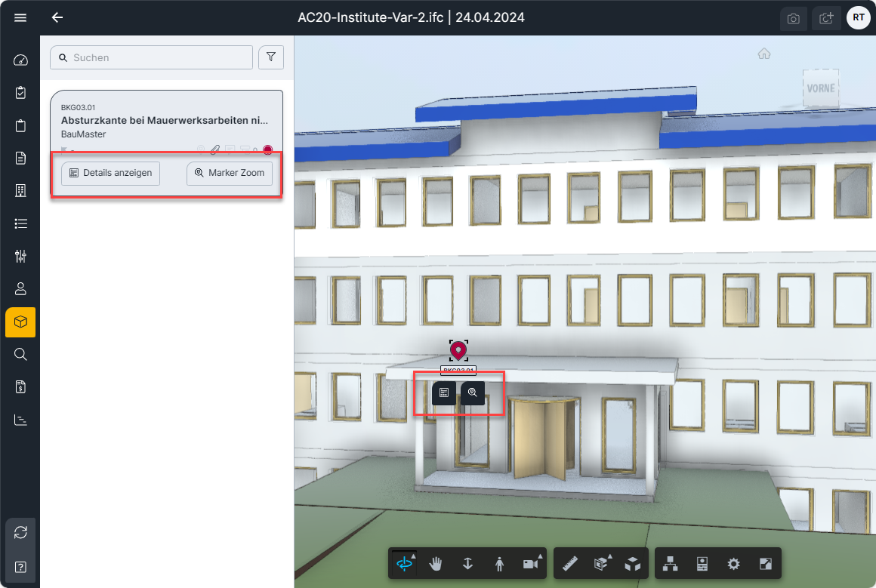Screen dimensions: 876x588
Task: Open the Gantt chart sidebar icon
Action: pyautogui.click(x=20, y=420)
